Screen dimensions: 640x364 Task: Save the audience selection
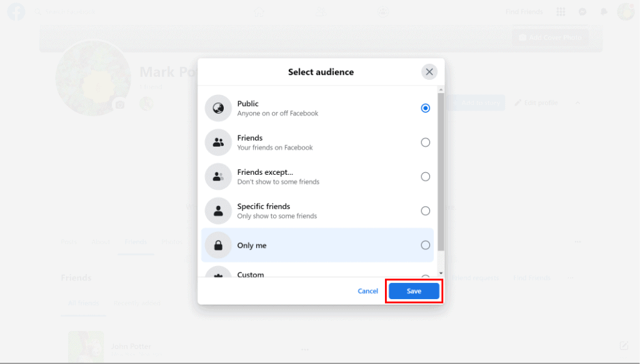(x=414, y=290)
